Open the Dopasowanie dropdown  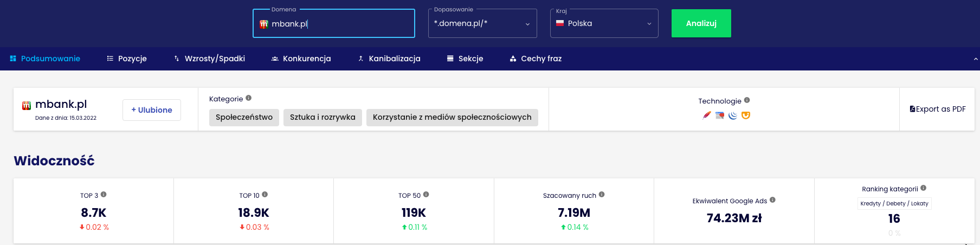coord(482,23)
